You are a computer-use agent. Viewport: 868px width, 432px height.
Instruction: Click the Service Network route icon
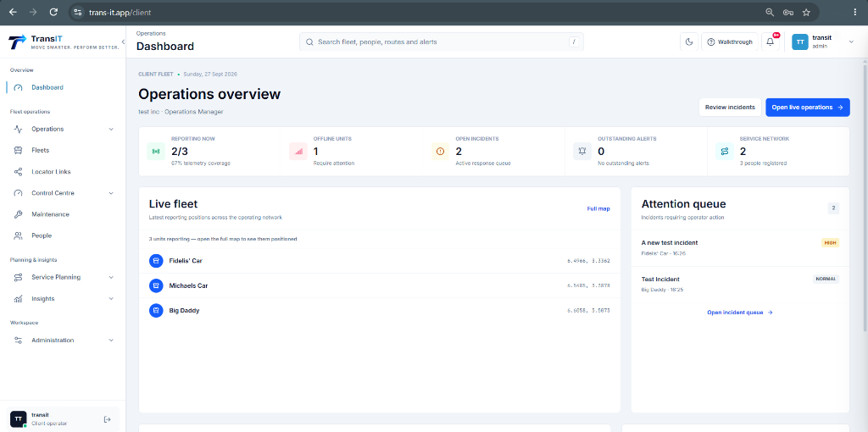[725, 151]
